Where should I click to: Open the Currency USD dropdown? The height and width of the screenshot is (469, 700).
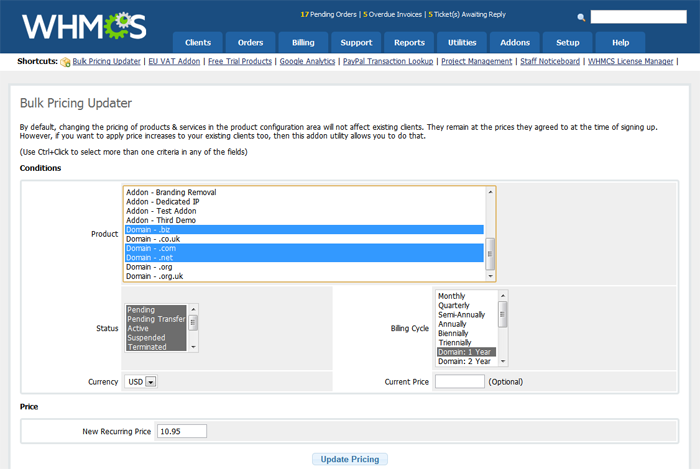point(141,382)
